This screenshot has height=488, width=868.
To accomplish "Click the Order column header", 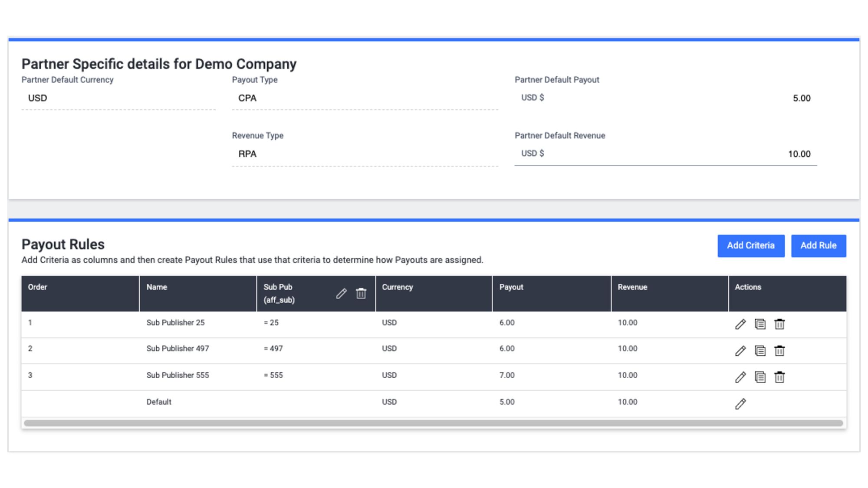I will [x=80, y=294].
